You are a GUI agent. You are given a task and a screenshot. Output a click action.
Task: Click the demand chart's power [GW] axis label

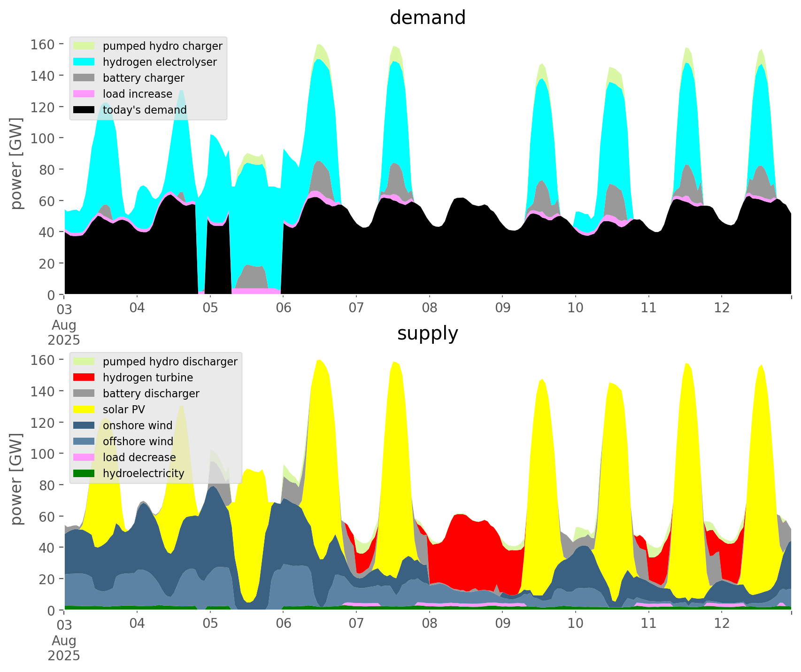(16, 163)
